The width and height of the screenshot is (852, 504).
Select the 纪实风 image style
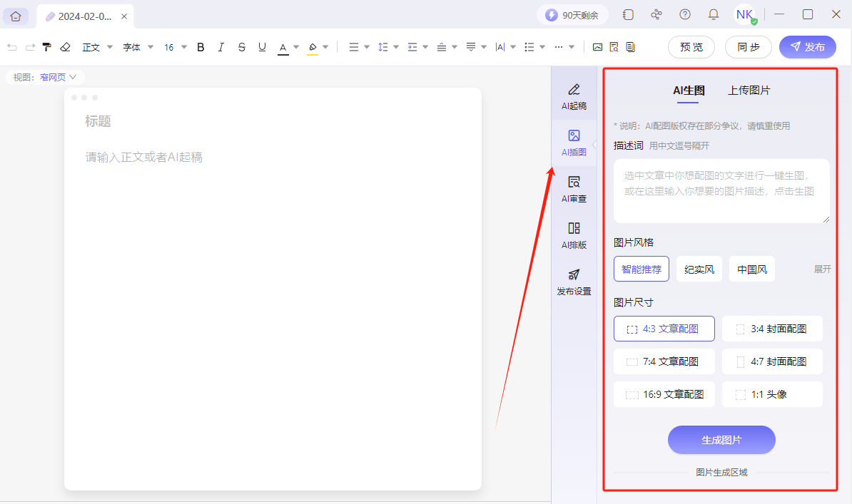(699, 269)
